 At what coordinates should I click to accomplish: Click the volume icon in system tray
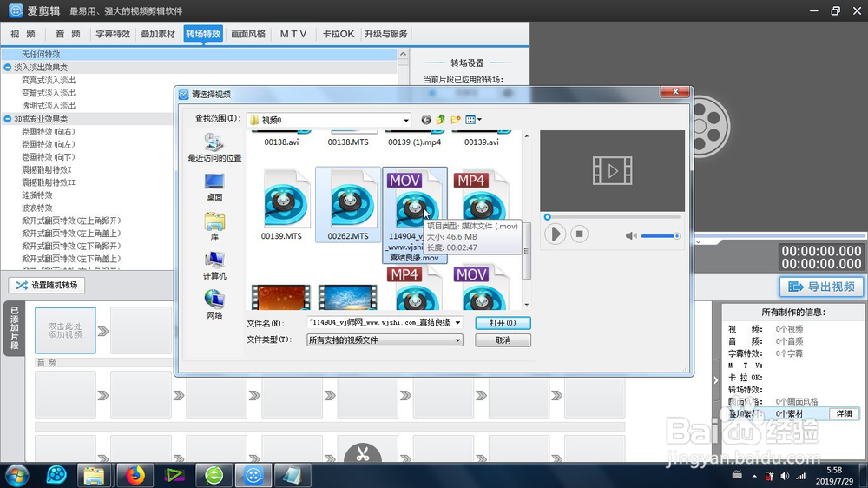pos(785,476)
